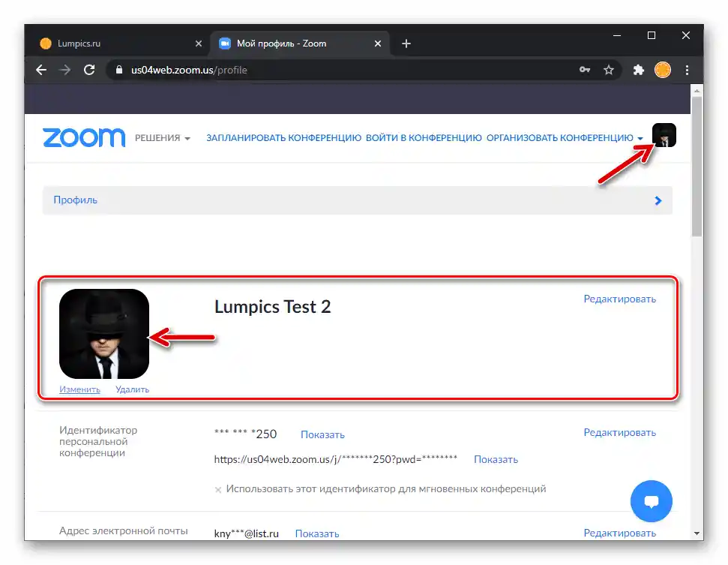The image size is (728, 565).
Task: Open Chrome profile orange avatar
Action: (x=663, y=71)
